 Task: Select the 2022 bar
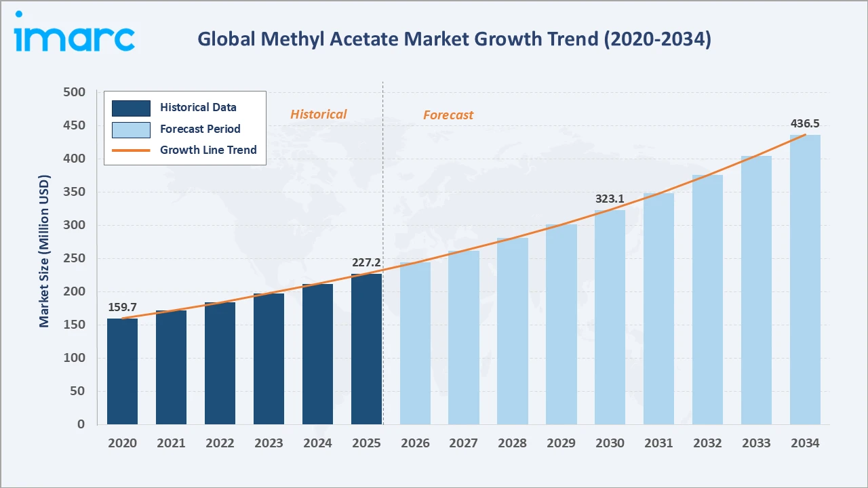point(220,363)
